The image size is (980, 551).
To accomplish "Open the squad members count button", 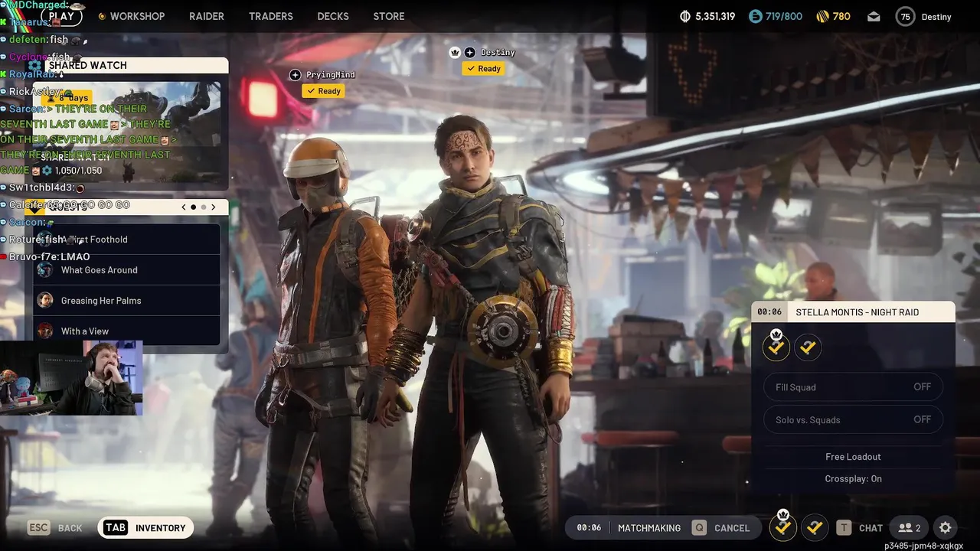I will coord(910,527).
